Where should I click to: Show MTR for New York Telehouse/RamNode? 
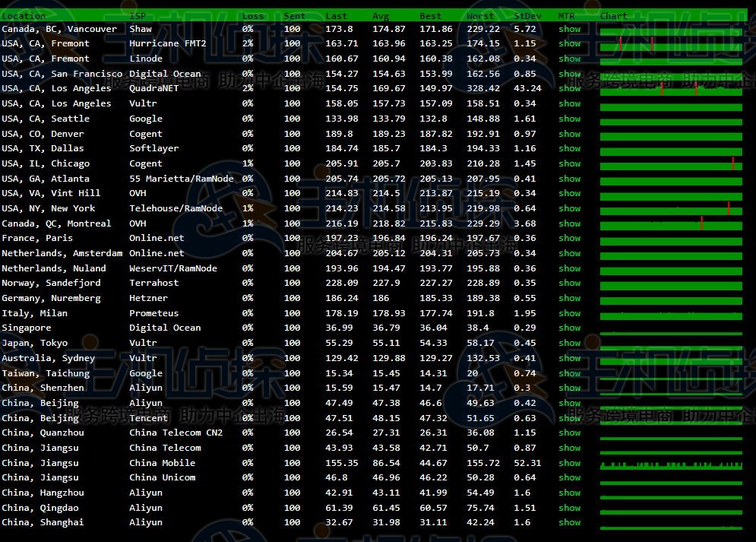point(569,208)
